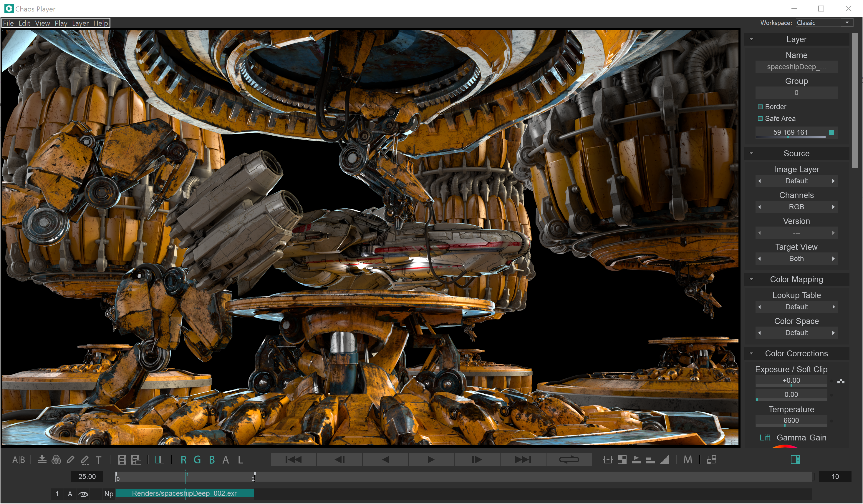Click the stacked bars icon
The image size is (863, 504).
650,460
